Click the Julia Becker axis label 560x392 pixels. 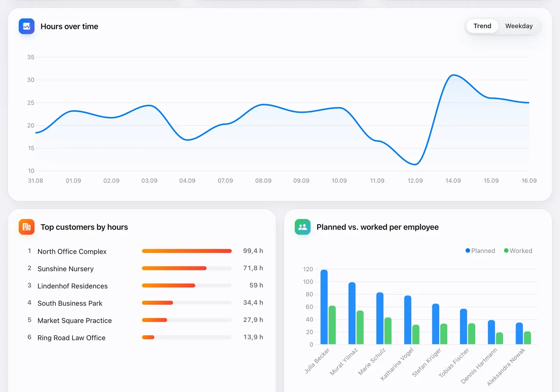(x=317, y=361)
